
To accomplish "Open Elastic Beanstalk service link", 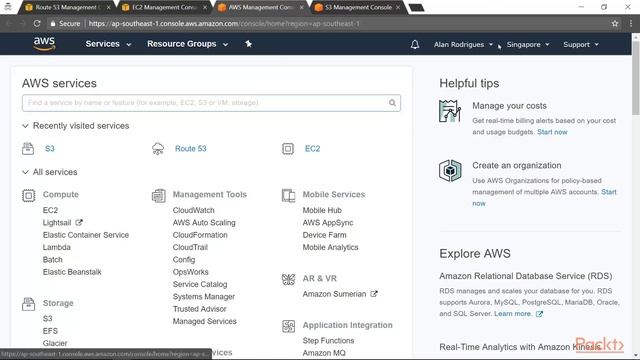I will click(72, 272).
